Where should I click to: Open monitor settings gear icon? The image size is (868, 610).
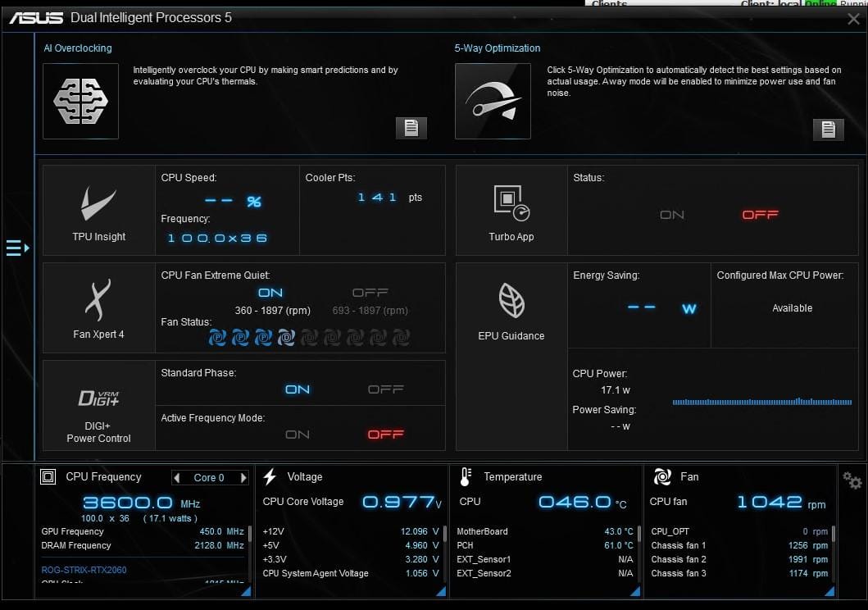coord(852,480)
